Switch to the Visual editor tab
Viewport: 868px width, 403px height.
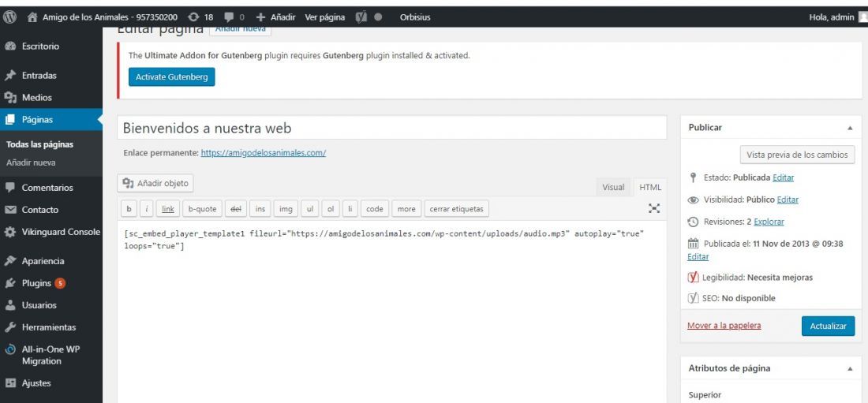click(x=613, y=187)
